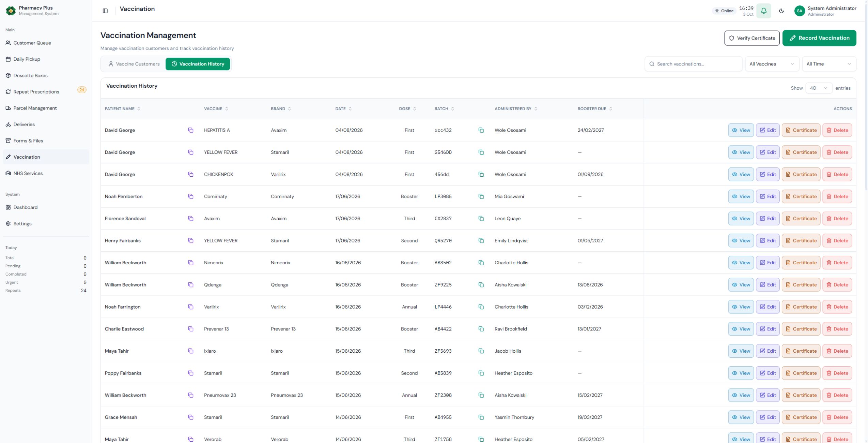View Maya Tahir Ixiaro record

tap(741, 351)
